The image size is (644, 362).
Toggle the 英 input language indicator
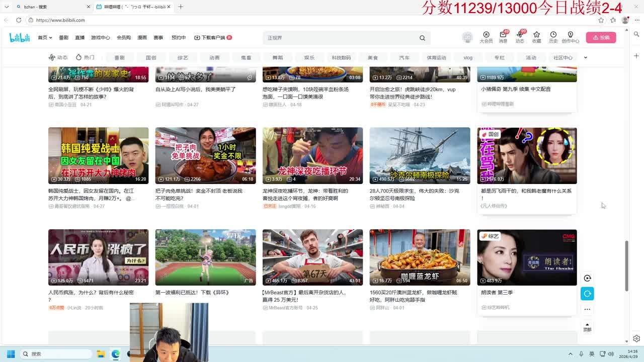pos(592,354)
